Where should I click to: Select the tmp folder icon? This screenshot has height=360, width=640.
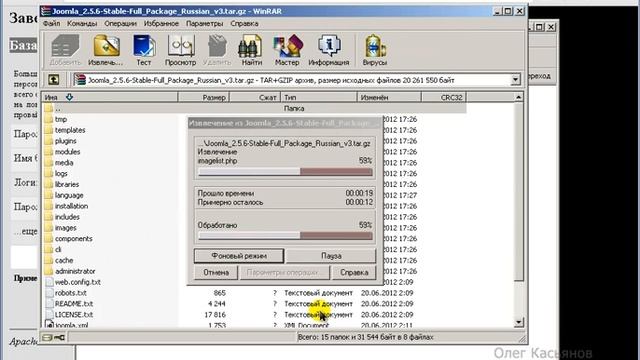click(x=49, y=119)
